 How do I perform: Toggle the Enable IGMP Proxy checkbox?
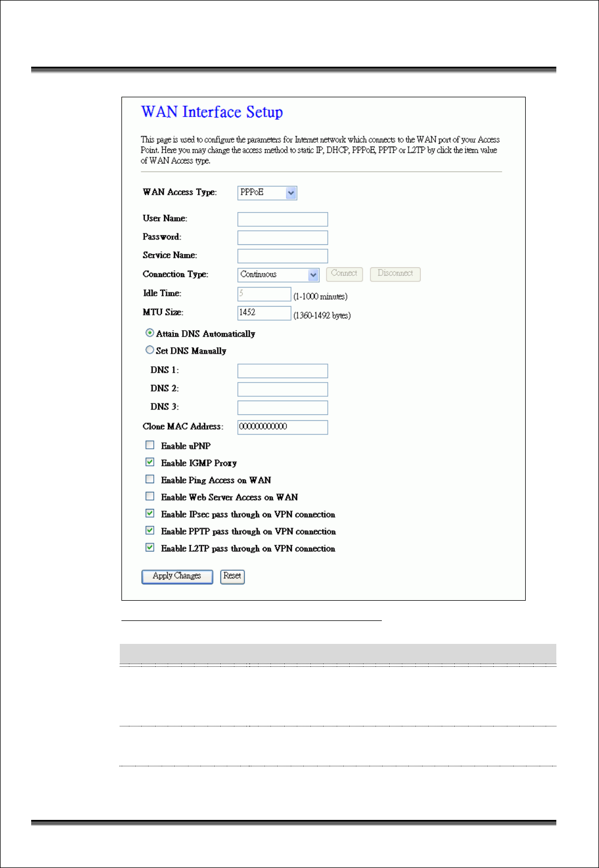150,462
